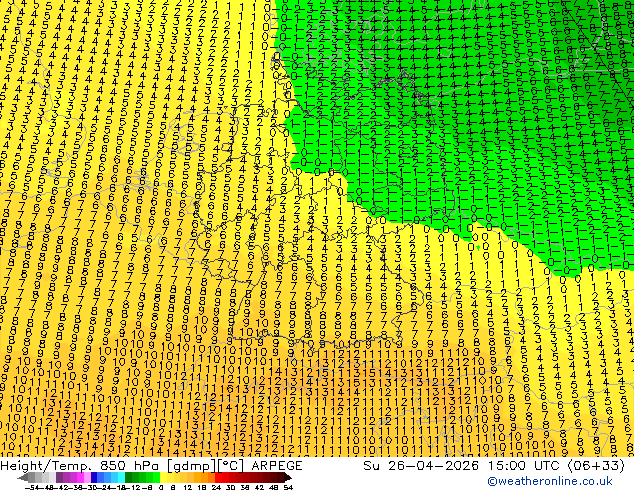The image size is (634, 490).
Task: Click the '54' legend value label
Action: [x=287, y=488]
